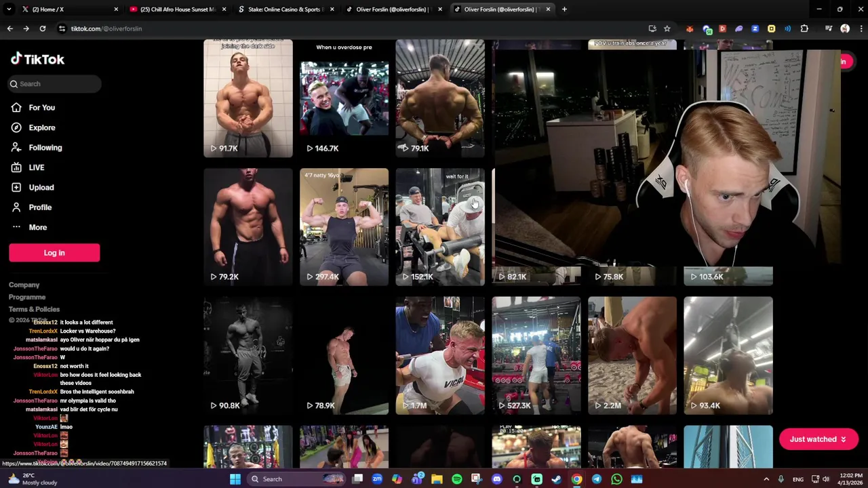The width and height of the screenshot is (868, 488).
Task: Click the ENG language indicator
Action: [799, 479]
